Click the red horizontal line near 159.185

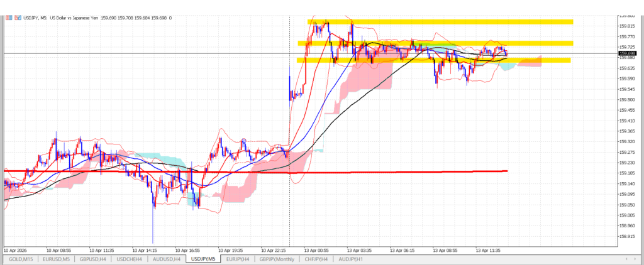point(377,171)
